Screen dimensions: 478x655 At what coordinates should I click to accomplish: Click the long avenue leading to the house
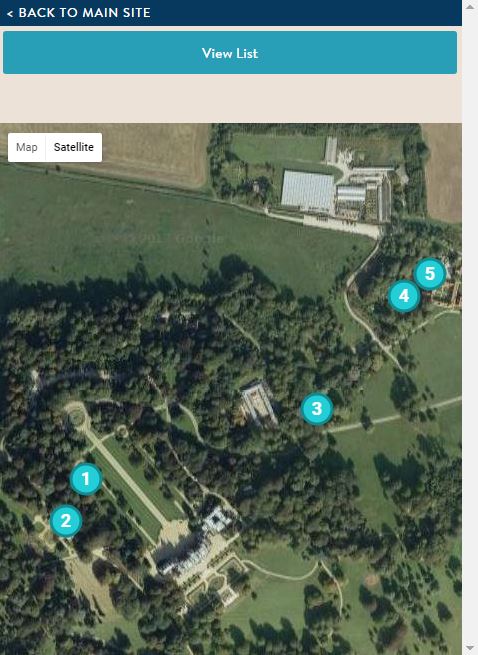point(124,474)
